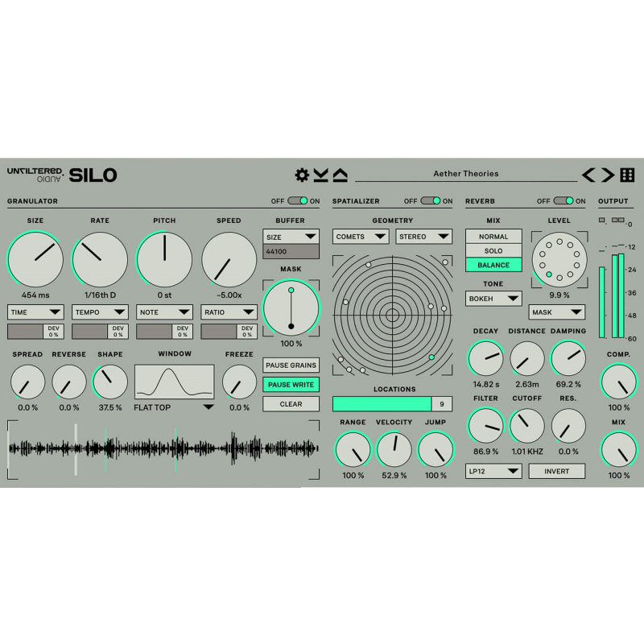Viewport: 644px width, 644px height.
Task: Click the REVERSE knob
Action: (69, 382)
